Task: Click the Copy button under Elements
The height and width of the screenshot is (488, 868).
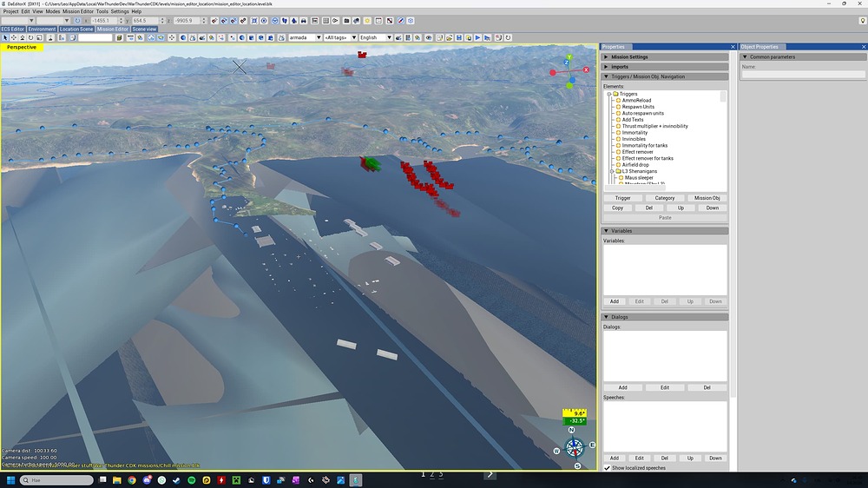Action: (x=617, y=208)
